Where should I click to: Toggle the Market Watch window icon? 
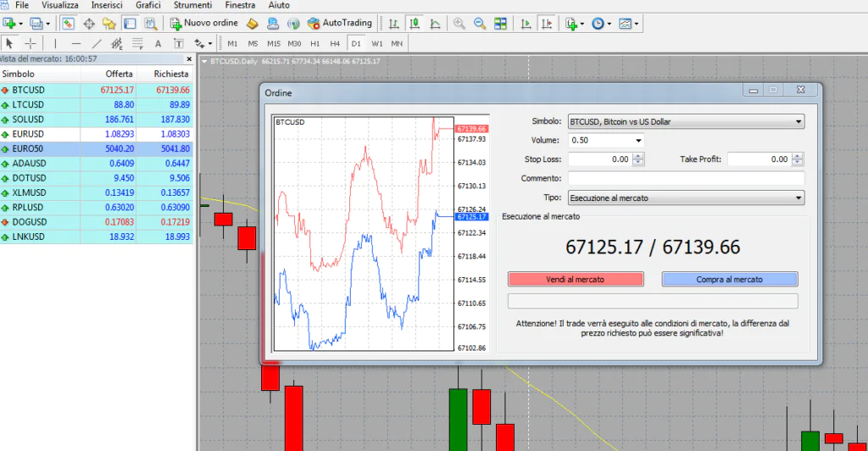(x=68, y=23)
